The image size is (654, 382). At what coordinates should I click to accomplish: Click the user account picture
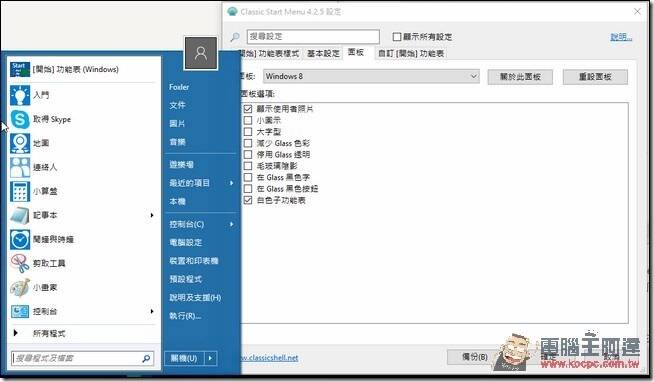(201, 53)
